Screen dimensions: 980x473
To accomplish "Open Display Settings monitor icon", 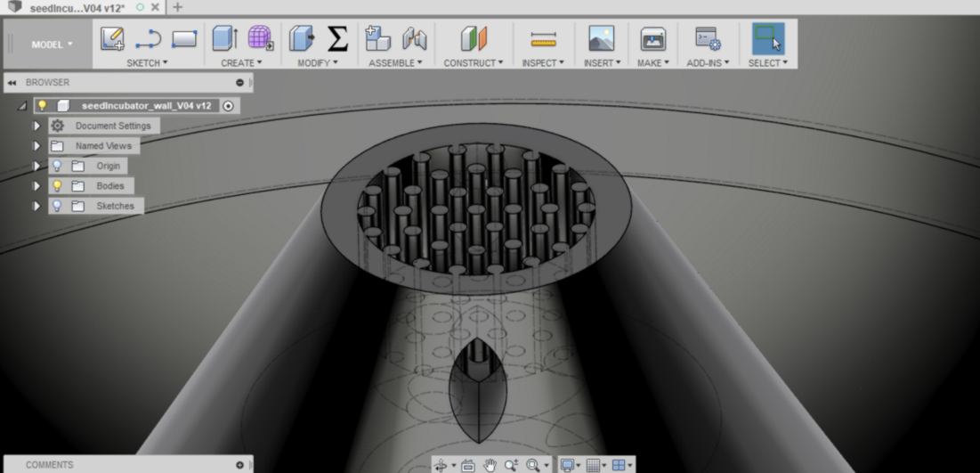I will pos(567,465).
